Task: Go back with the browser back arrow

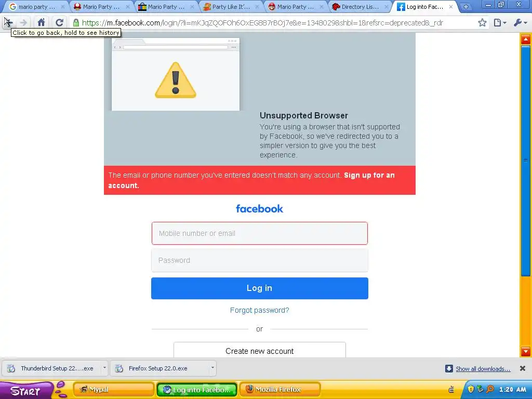Action: click(x=8, y=22)
